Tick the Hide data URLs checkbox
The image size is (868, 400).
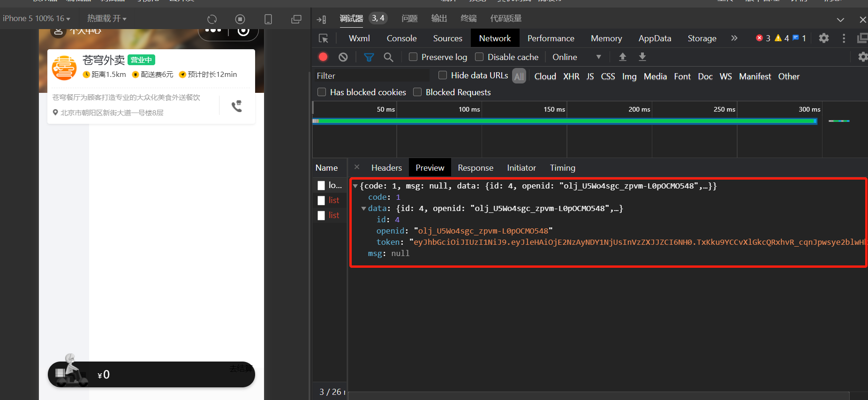[x=443, y=75]
